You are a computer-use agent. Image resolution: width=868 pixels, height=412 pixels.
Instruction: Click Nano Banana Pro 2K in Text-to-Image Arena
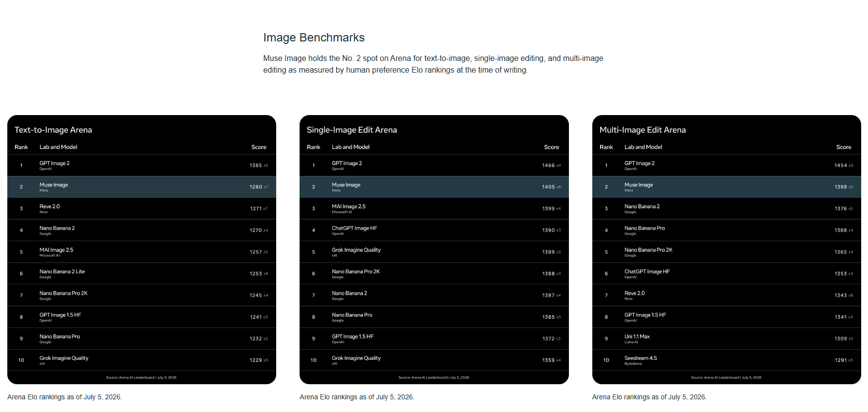click(x=63, y=293)
